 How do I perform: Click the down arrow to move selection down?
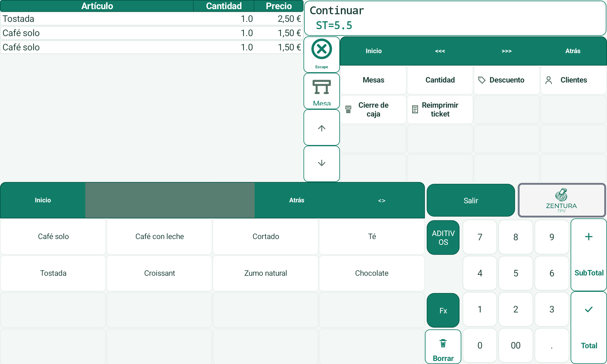tap(321, 163)
